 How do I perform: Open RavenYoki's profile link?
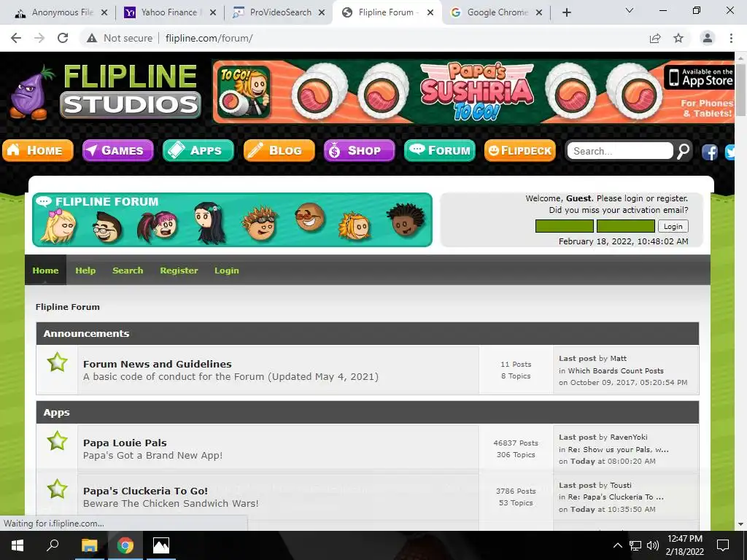[x=628, y=437]
